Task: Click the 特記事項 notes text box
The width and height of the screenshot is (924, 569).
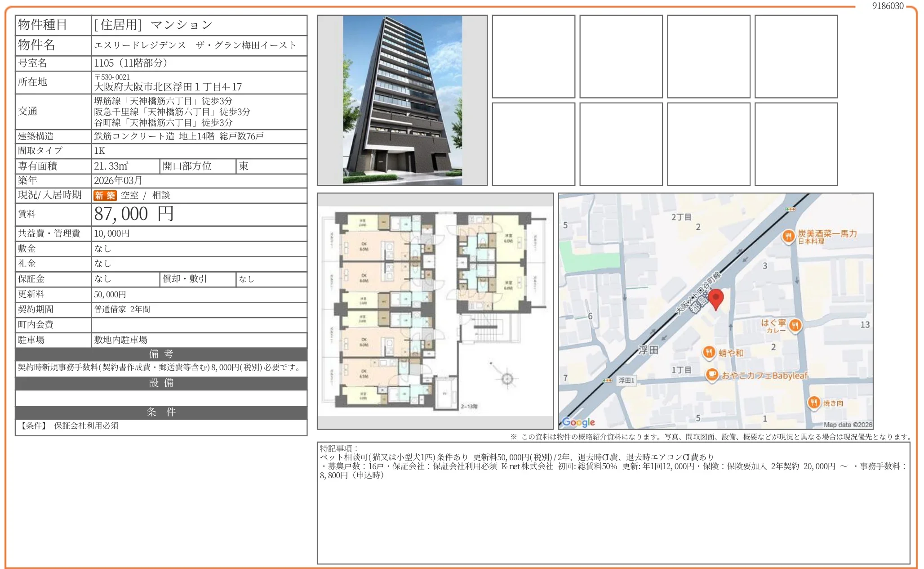Action: click(x=613, y=502)
